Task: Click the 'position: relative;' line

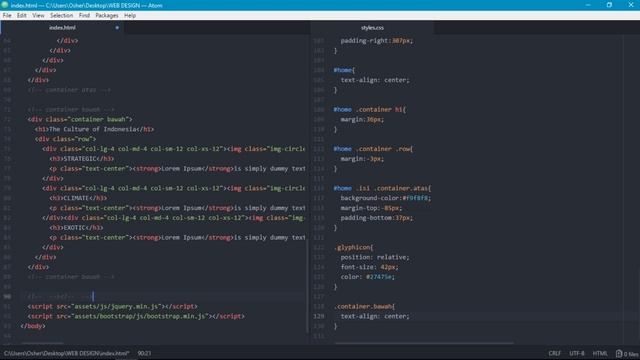Action: click(375, 257)
